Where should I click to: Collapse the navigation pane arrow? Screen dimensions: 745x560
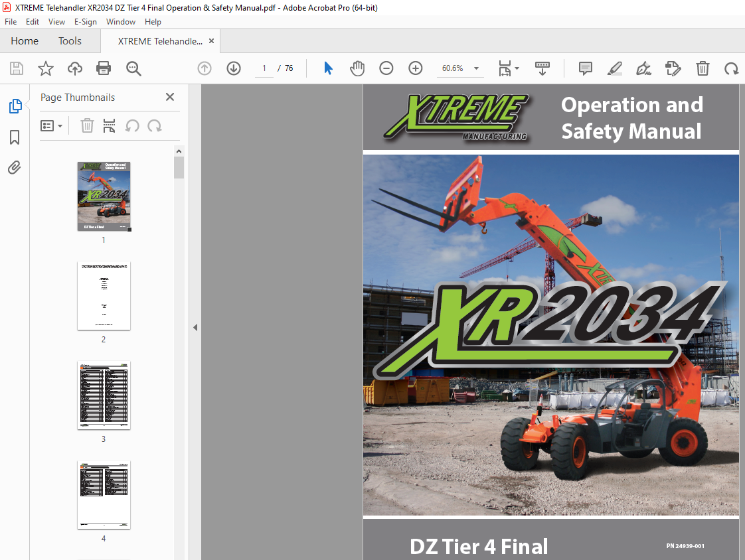[x=195, y=327]
